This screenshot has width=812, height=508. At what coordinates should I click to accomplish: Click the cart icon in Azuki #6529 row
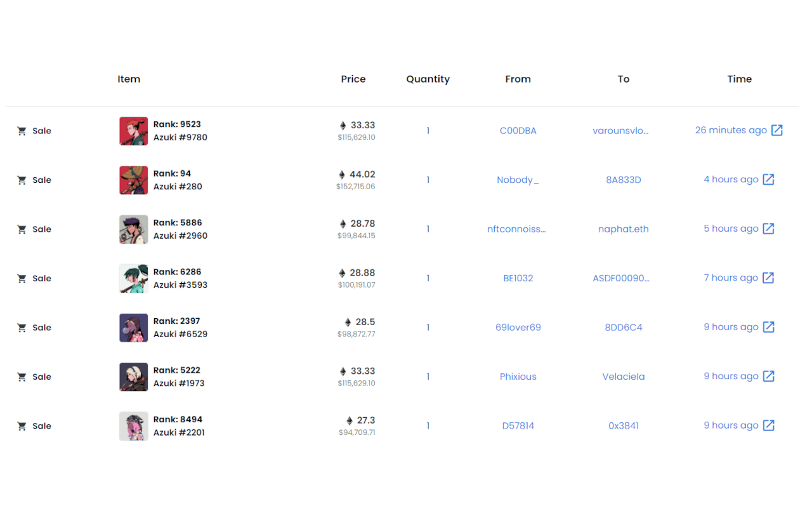pos(22,328)
